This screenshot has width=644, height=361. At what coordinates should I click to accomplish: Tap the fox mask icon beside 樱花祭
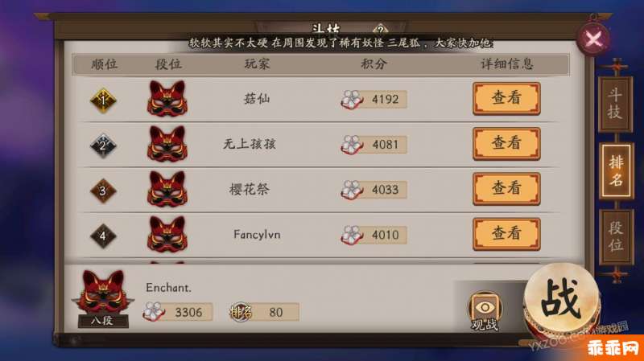point(167,189)
